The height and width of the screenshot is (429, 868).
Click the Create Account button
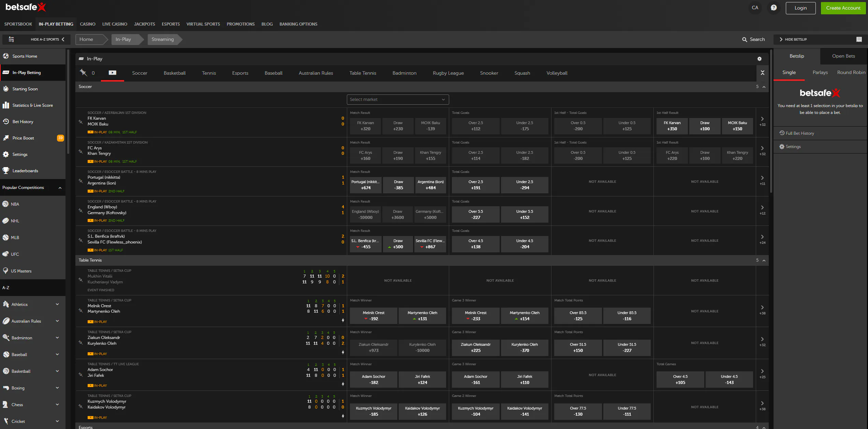(843, 8)
